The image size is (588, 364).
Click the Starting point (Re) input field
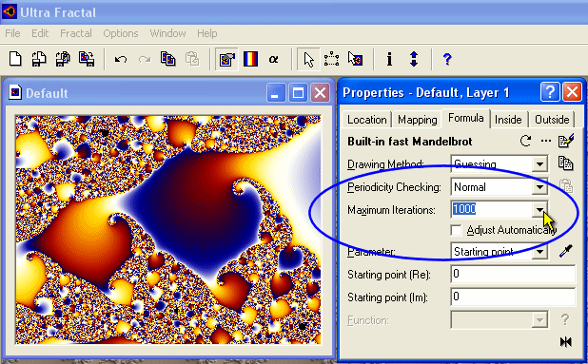pos(513,274)
